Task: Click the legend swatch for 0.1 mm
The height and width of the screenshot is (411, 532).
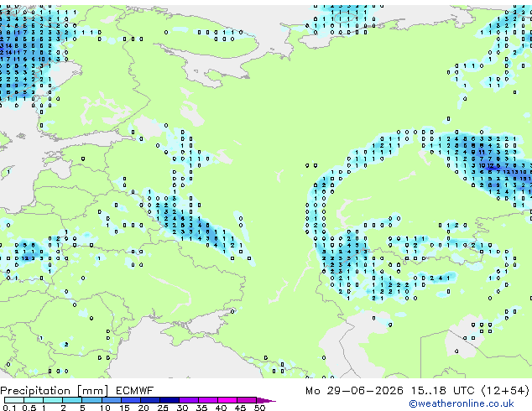Action: 14,400
